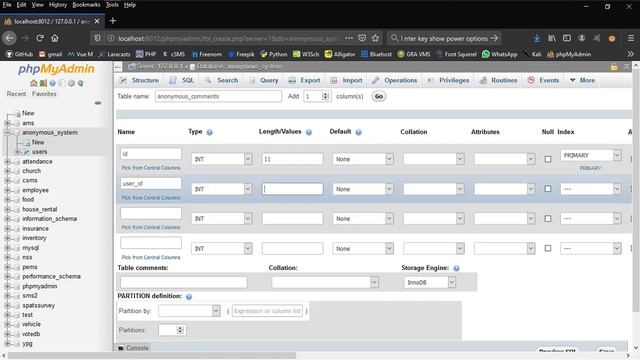Open the Firefox downloads icon

click(537, 38)
